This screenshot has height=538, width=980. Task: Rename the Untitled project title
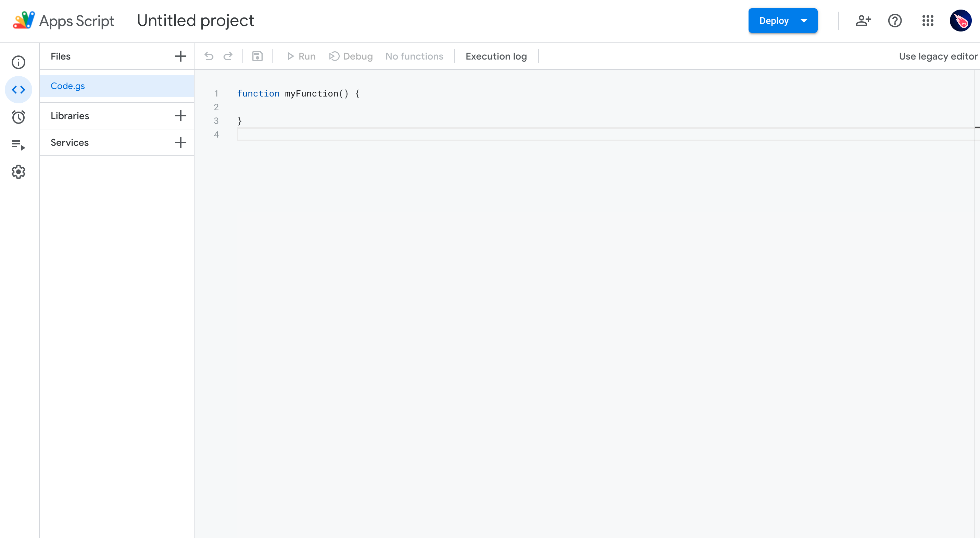point(196,21)
